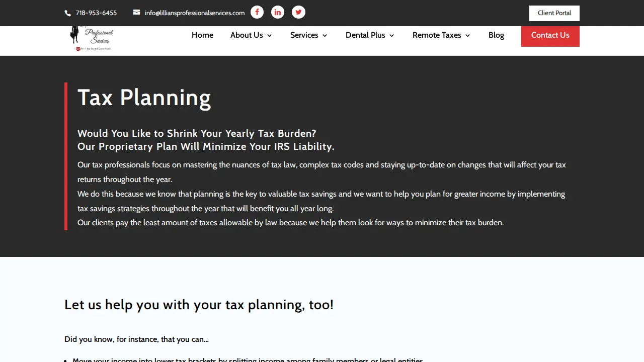Click the Client Portal button
The width and height of the screenshot is (644, 362).
click(x=554, y=13)
